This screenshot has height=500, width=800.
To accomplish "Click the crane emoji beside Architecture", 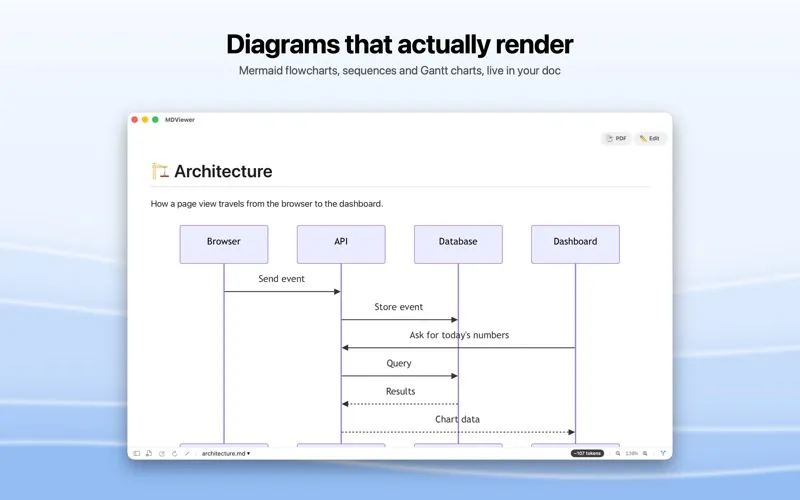I will pyautogui.click(x=160, y=171).
